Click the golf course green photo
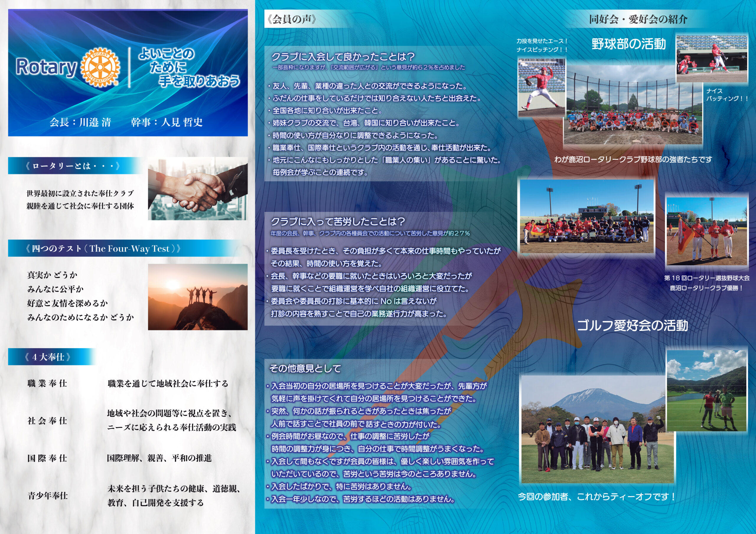Screen dimensions: 756x534 tap(707, 391)
